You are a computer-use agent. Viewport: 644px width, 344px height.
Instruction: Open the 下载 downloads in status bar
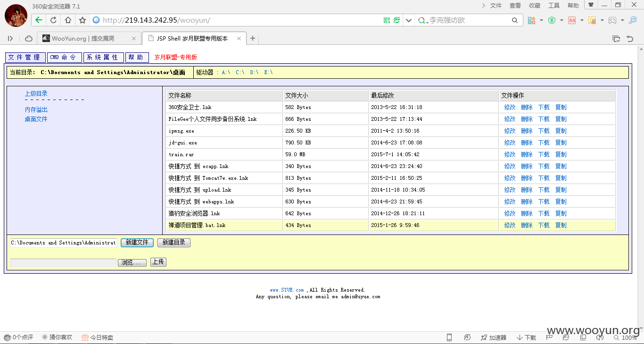tap(526, 337)
